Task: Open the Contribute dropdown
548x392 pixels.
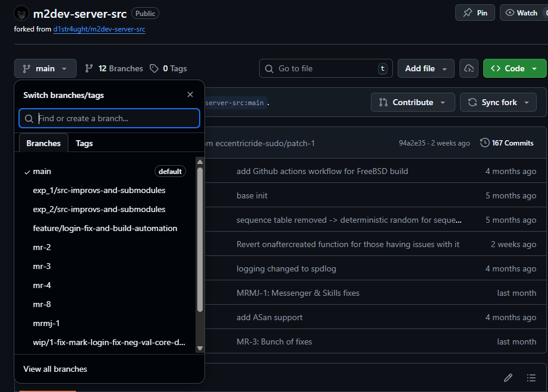Action: (412, 102)
